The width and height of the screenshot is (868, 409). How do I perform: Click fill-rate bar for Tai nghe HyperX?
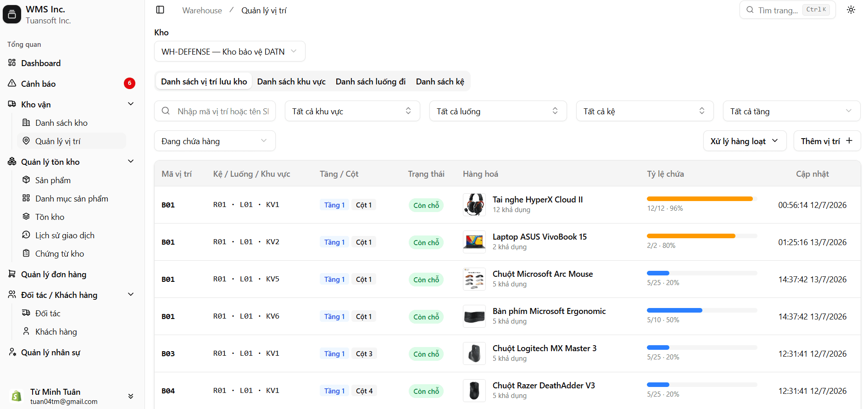pyautogui.click(x=701, y=199)
